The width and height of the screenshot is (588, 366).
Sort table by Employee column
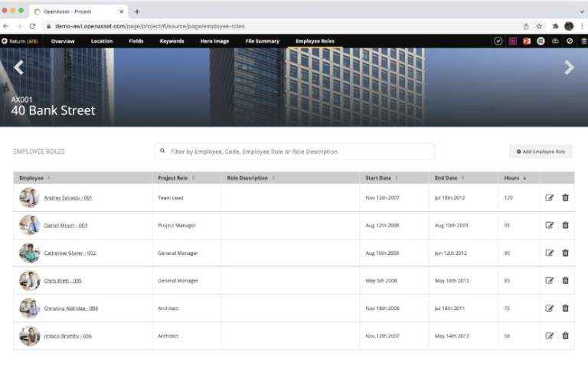coord(32,178)
